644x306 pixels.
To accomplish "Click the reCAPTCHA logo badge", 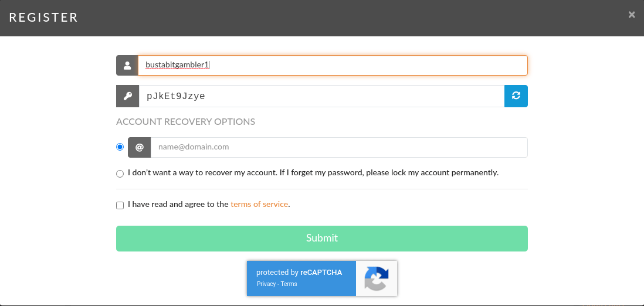I will pyautogui.click(x=377, y=278).
